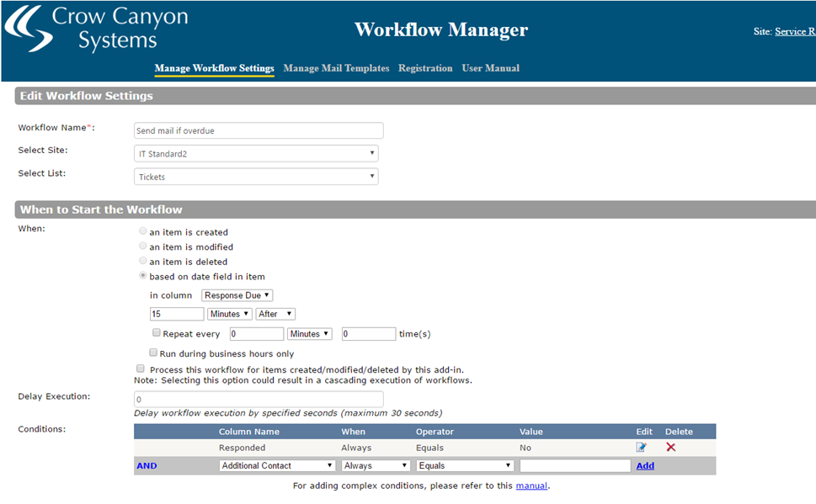Click the Crow Canyon Systems logo

coord(97,29)
